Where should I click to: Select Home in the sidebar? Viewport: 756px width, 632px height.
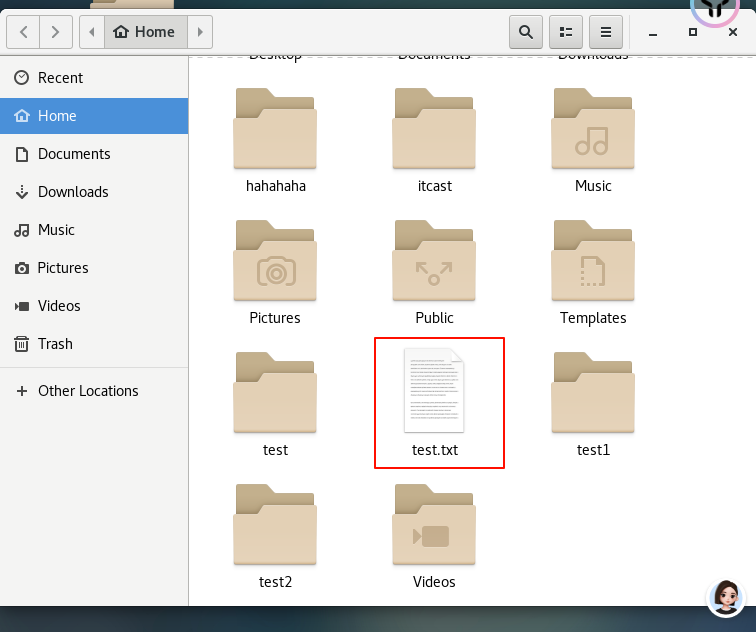pos(94,116)
